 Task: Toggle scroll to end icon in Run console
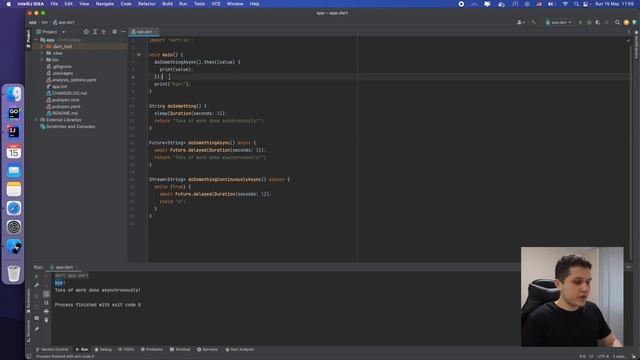(x=46, y=302)
